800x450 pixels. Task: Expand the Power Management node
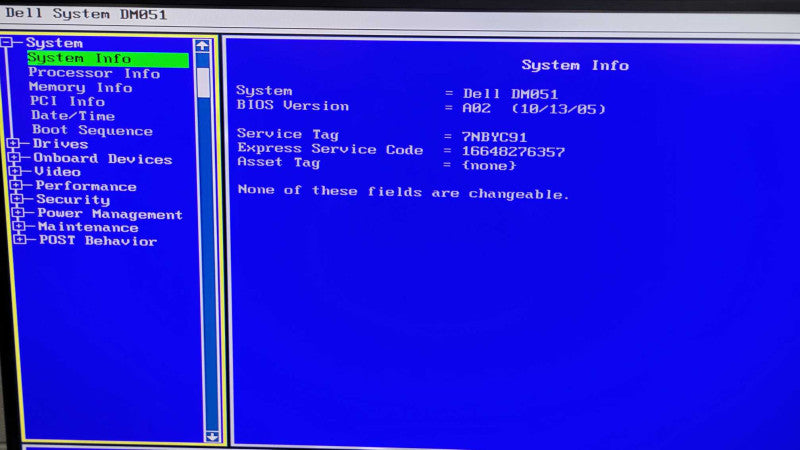tap(18, 212)
